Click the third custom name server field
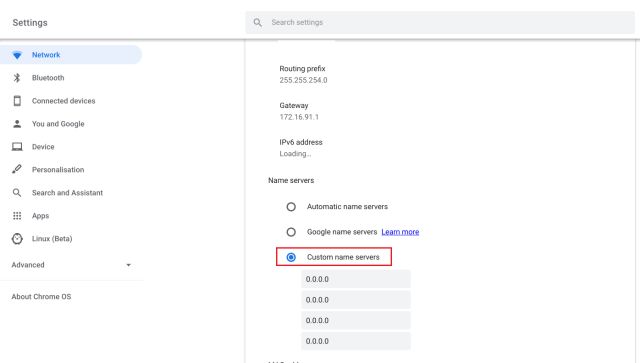Image resolution: width=640 pixels, height=363 pixels. [356, 321]
